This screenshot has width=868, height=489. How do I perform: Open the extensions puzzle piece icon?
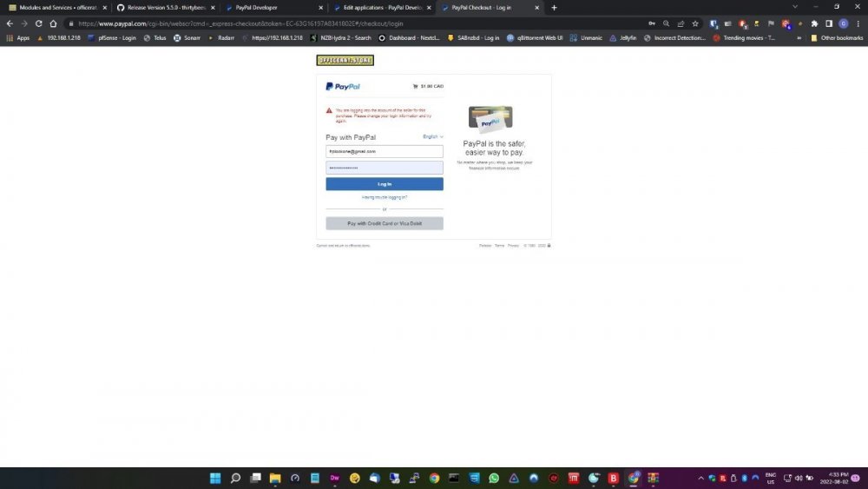pyautogui.click(x=813, y=23)
